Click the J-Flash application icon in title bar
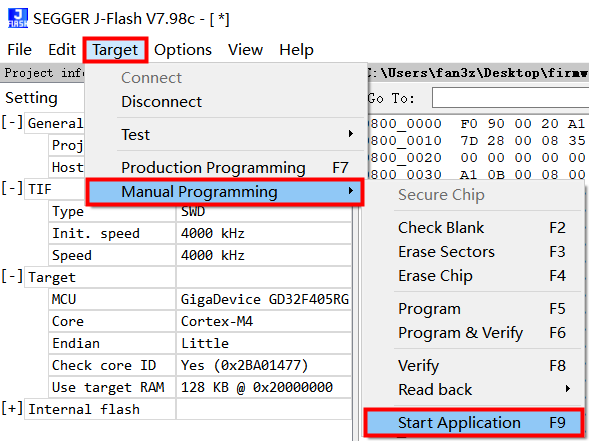 pyautogui.click(x=18, y=18)
